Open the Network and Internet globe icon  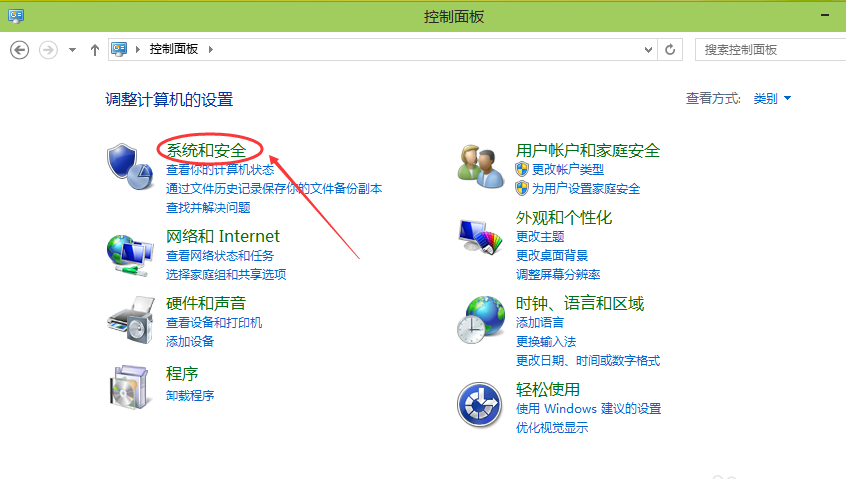[130, 254]
